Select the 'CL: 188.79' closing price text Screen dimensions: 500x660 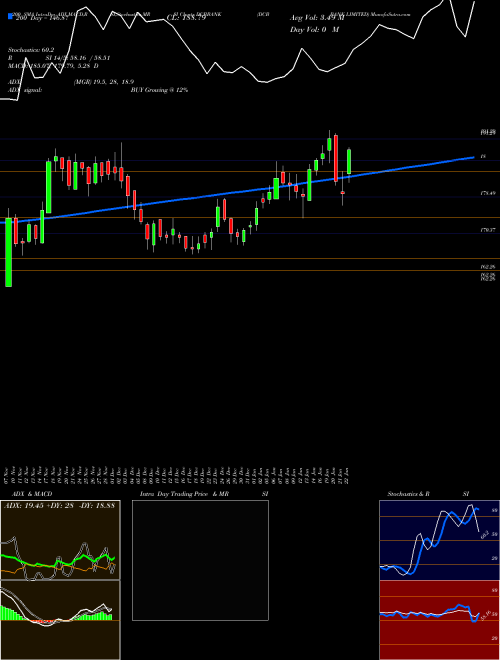[x=186, y=18]
